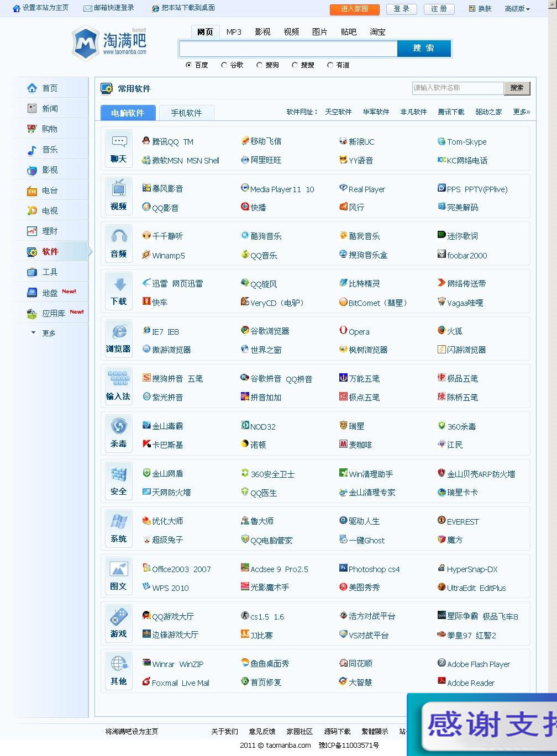Viewport: 557px width, 756px height.
Task: Click the 火狐 Firefox icon
Action: 442,330
